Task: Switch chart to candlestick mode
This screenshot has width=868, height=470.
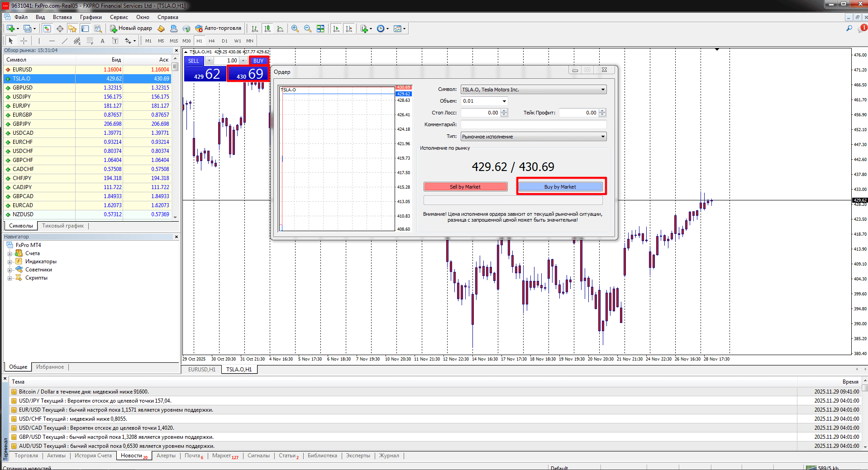Action: 267,28
